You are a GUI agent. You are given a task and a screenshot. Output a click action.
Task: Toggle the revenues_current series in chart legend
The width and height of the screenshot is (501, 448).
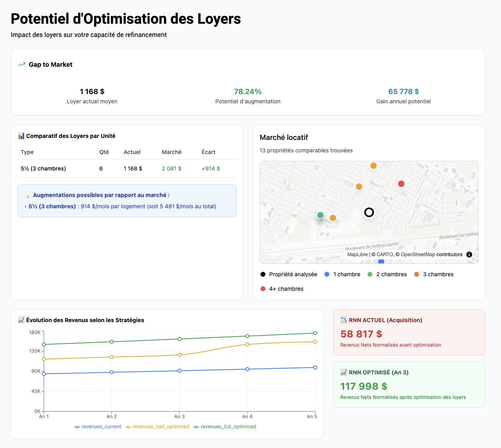[98, 427]
